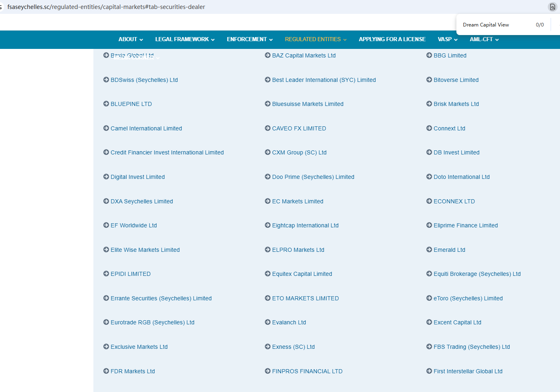
Task: Click the arrow icon next to EF Worldwide Ltd
Action: pyautogui.click(x=106, y=225)
